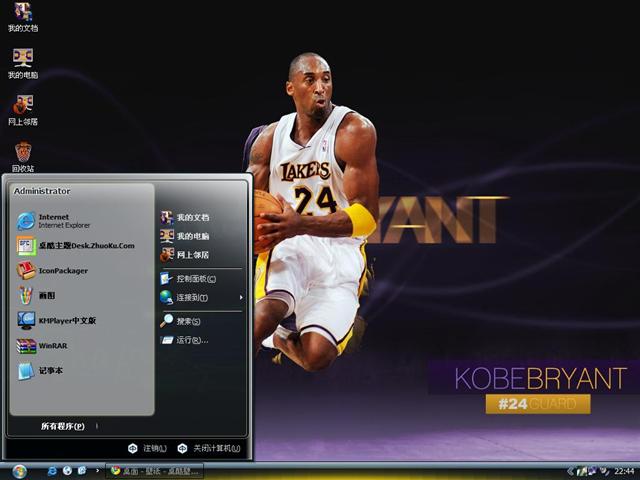640x480 pixels.
Task: Click the Start orb on taskbar
Action: tap(19, 471)
